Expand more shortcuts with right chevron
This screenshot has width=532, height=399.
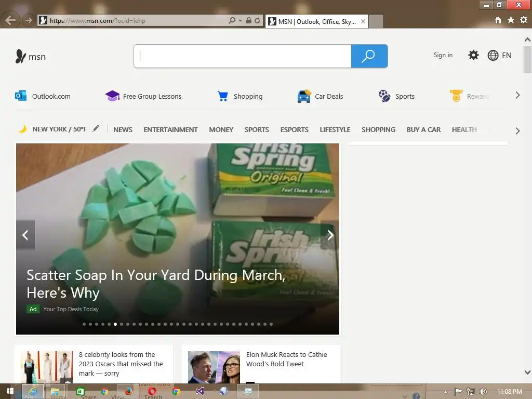(x=517, y=96)
